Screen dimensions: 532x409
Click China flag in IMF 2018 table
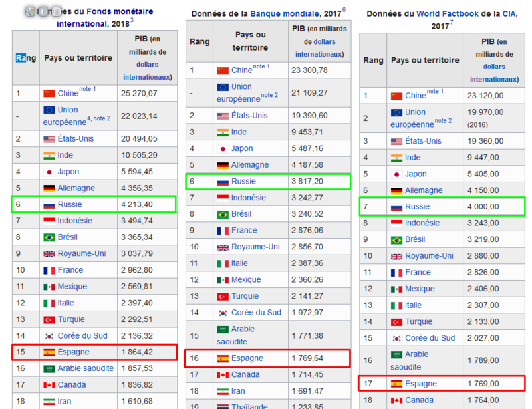pos(49,94)
